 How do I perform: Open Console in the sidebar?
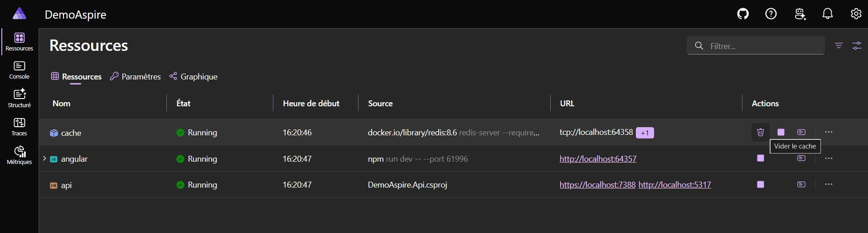point(19,70)
